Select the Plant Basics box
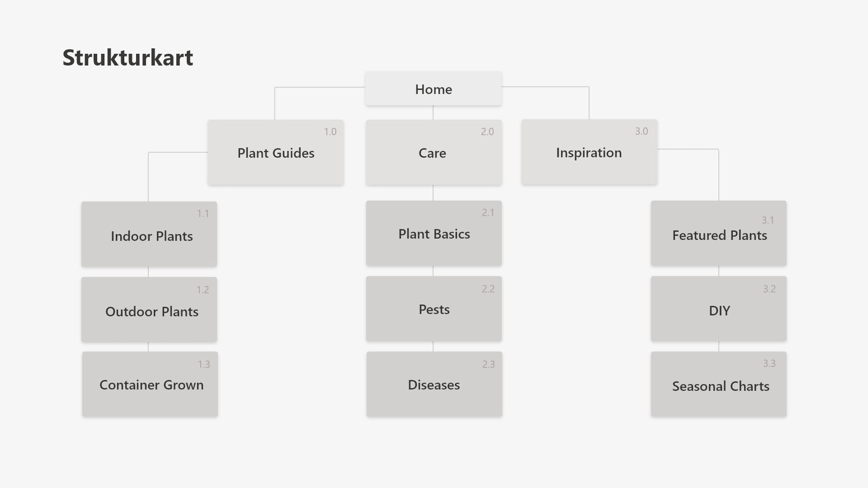Screen dimensions: 868x488 434,233
